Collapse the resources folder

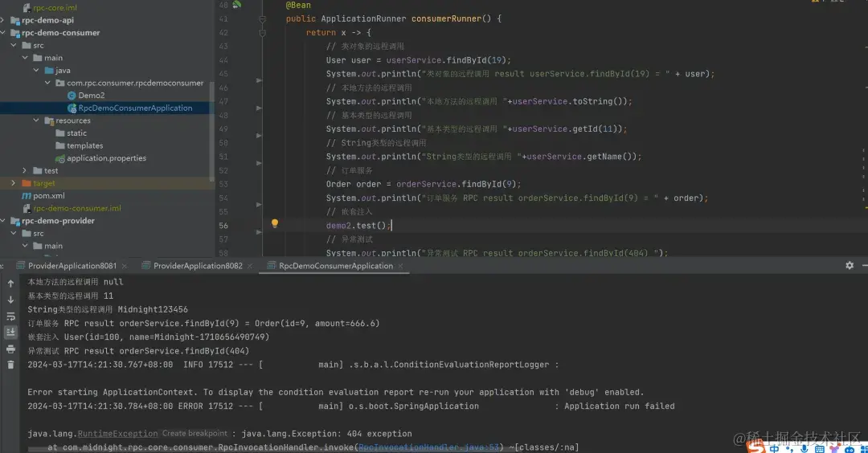(x=36, y=120)
